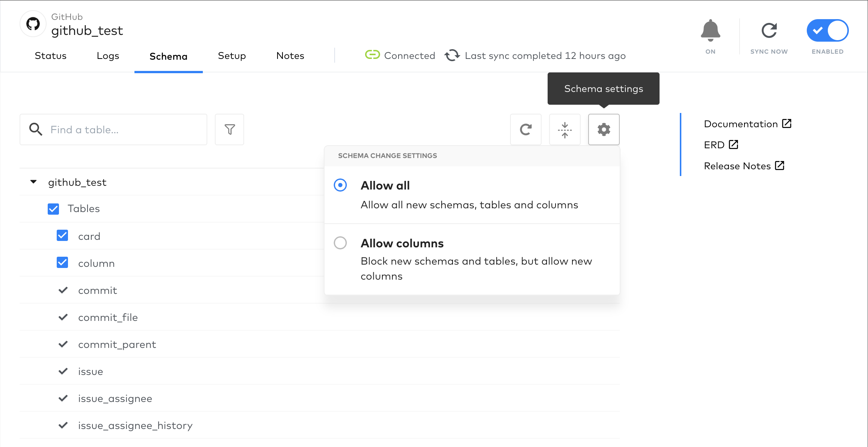Image resolution: width=868 pixels, height=447 pixels.
Task: Select the Allow columns radio button
Action: (x=340, y=242)
